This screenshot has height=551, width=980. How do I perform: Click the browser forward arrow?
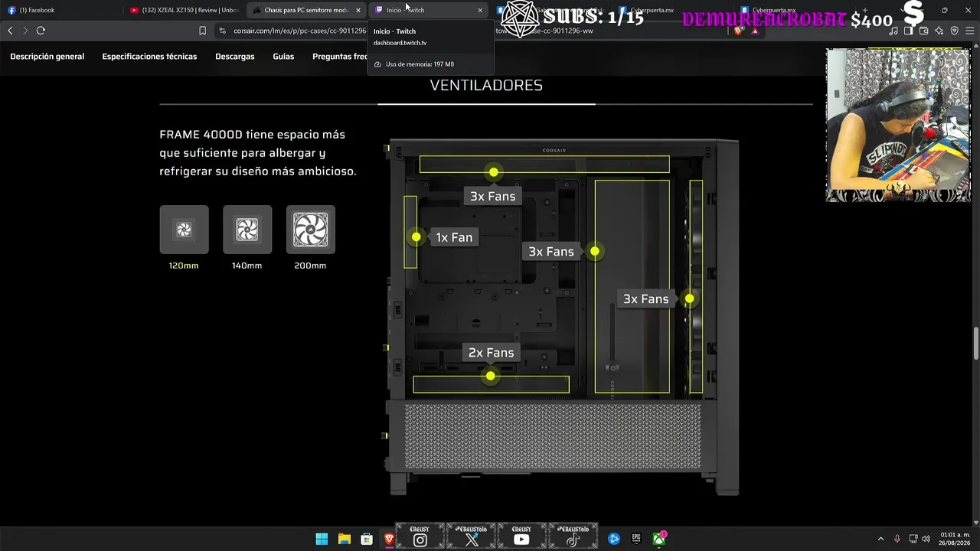point(25,31)
